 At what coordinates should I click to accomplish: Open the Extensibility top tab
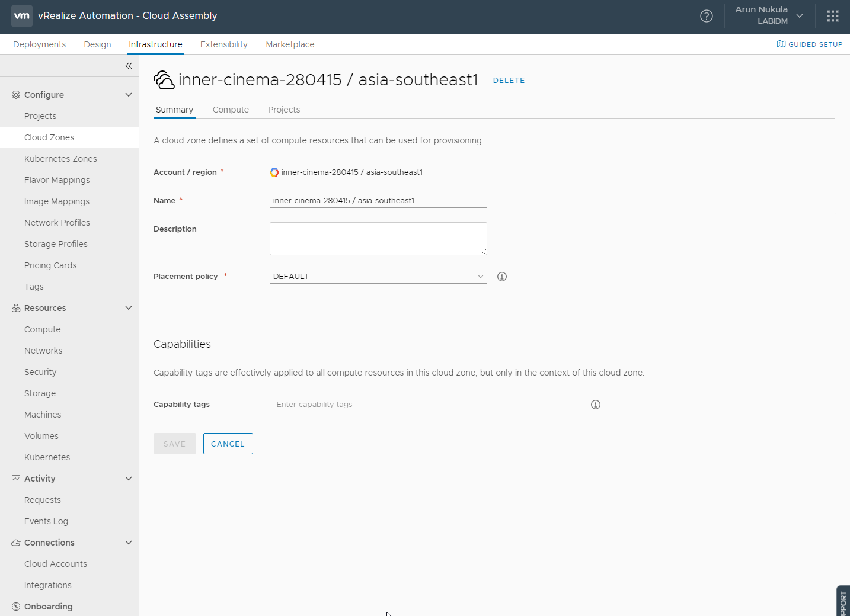224,44
